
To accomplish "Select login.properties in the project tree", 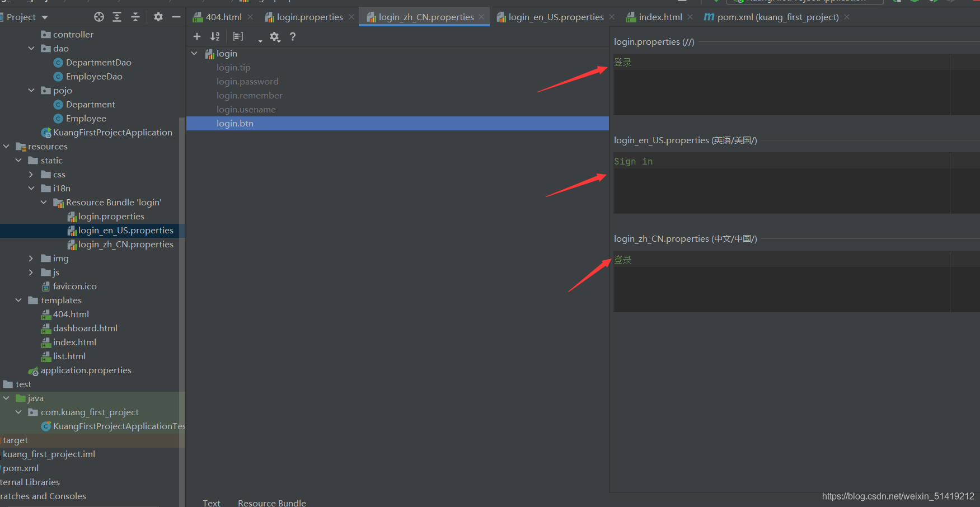I will click(x=111, y=216).
